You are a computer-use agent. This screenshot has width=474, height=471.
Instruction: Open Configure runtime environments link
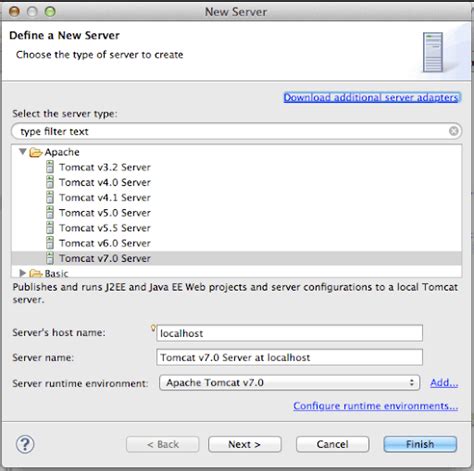pos(376,406)
